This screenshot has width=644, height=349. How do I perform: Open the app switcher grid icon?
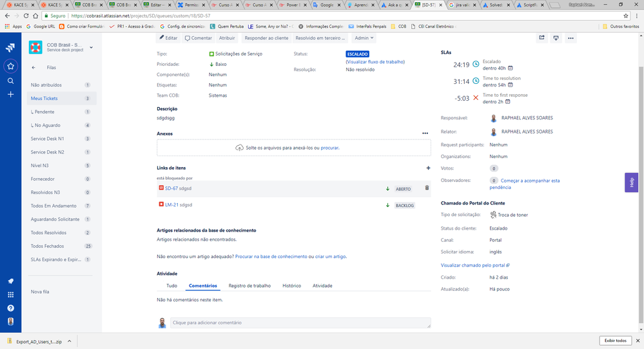(x=11, y=295)
